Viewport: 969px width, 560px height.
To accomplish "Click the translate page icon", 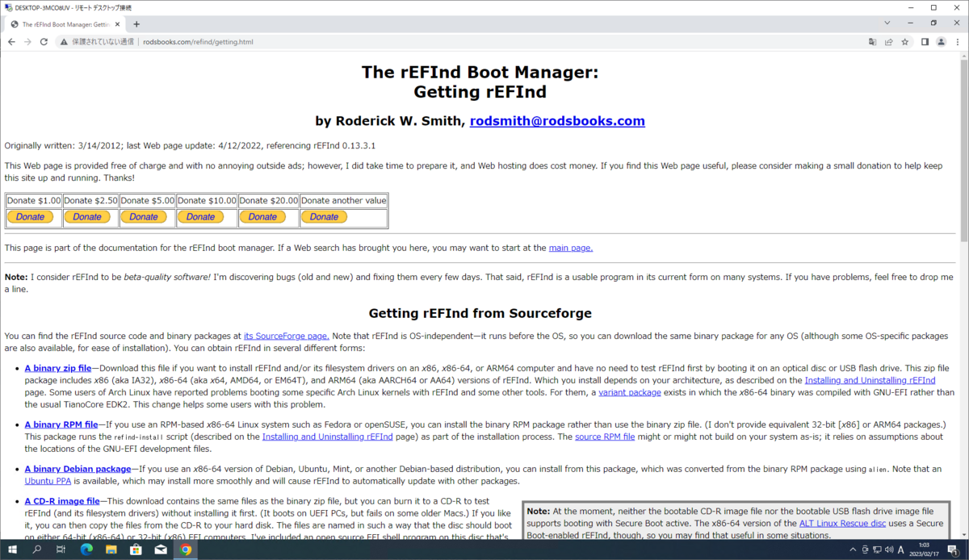I will point(872,41).
